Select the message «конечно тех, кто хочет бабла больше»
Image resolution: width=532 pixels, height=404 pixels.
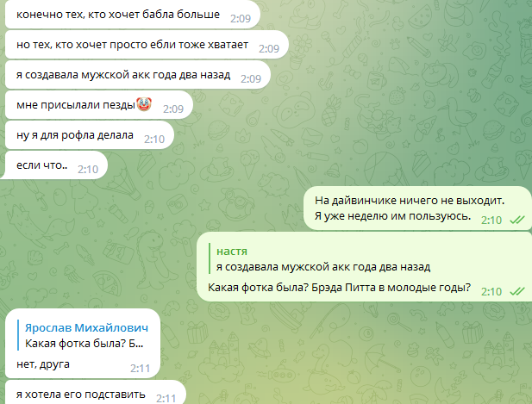(x=133, y=15)
